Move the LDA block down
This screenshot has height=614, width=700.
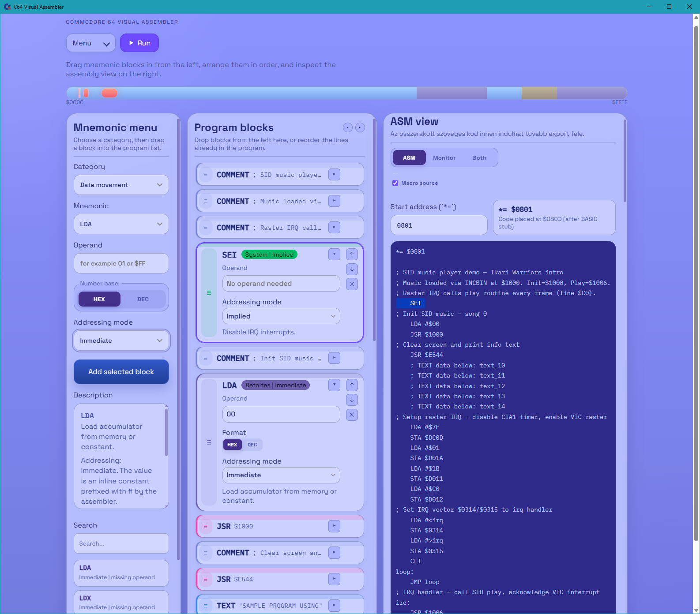click(x=352, y=400)
